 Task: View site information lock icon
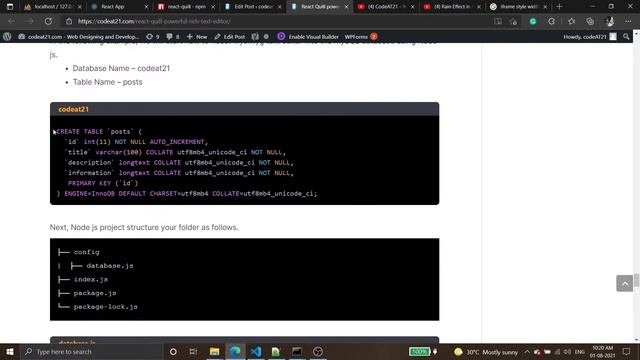click(69, 21)
